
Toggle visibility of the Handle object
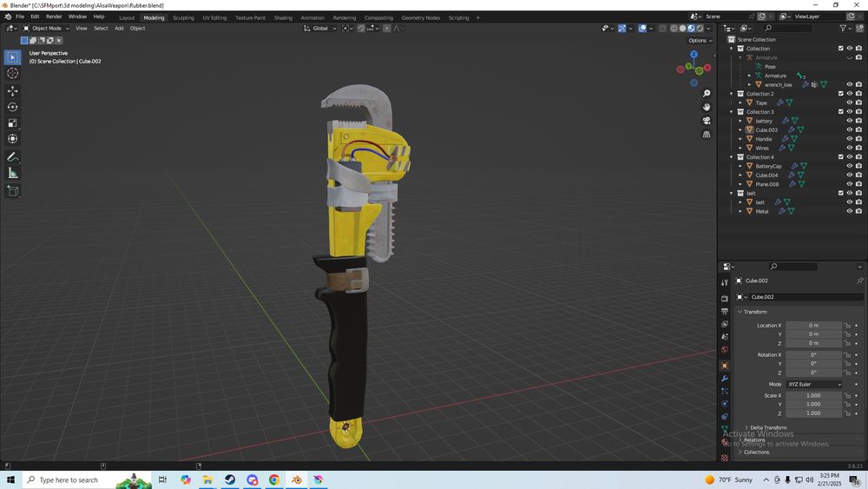(849, 139)
